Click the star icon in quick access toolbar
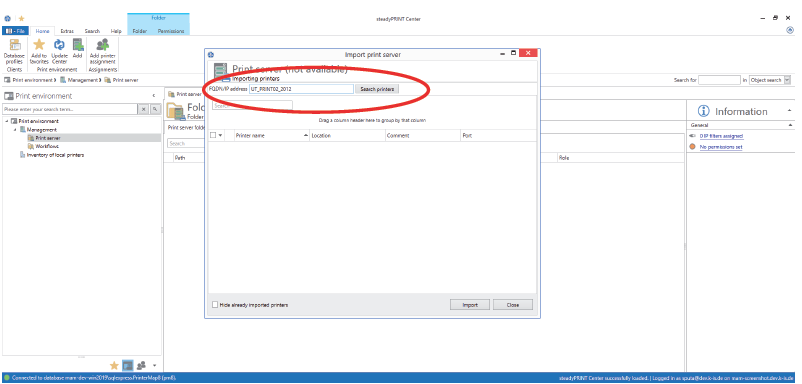This screenshot has width=802, height=384. click(21, 18)
